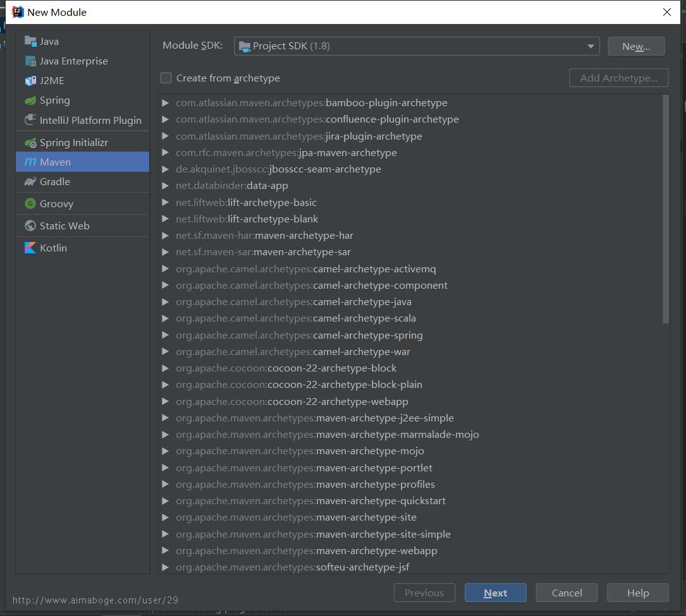Select softeu-archetype-jsf row

(x=410, y=567)
